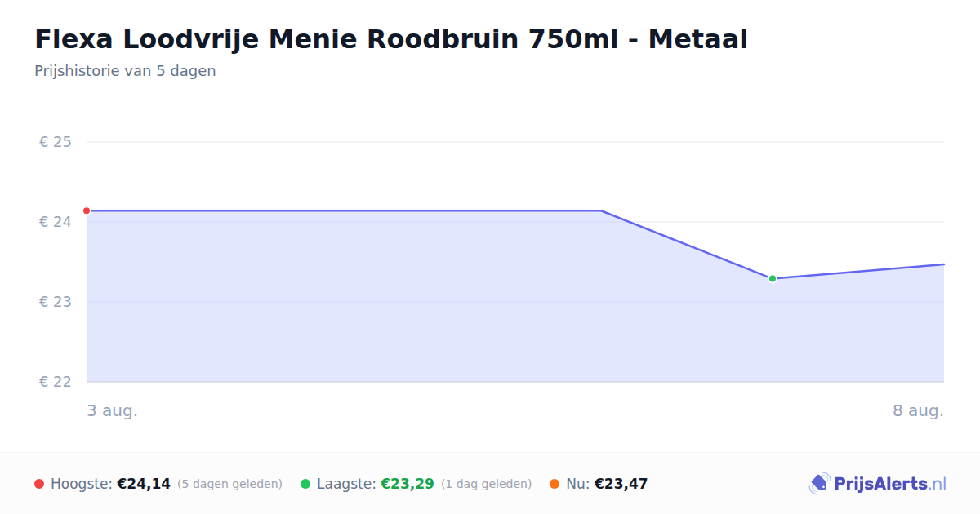Select the red highest-price point on chart
Viewport: 980px width, 514px height.
tap(87, 210)
